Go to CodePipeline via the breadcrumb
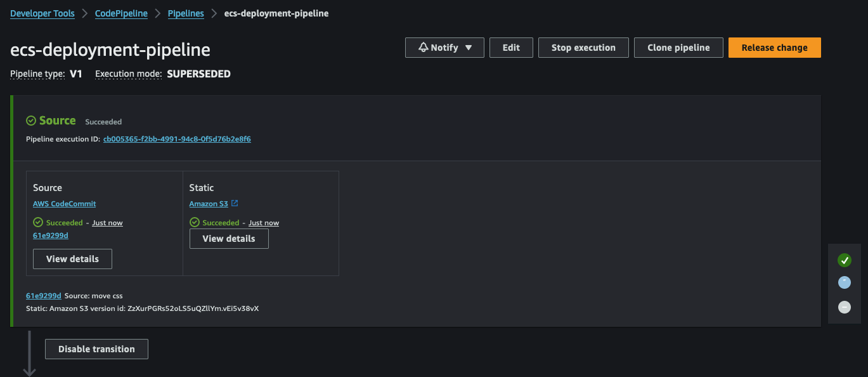868x377 pixels. [x=121, y=13]
